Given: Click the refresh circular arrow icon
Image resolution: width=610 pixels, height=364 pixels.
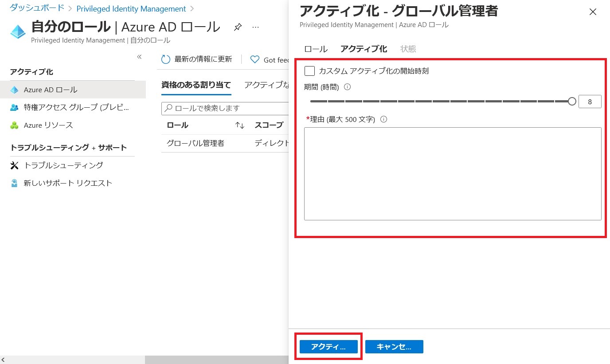Looking at the screenshot, I should tap(166, 59).
